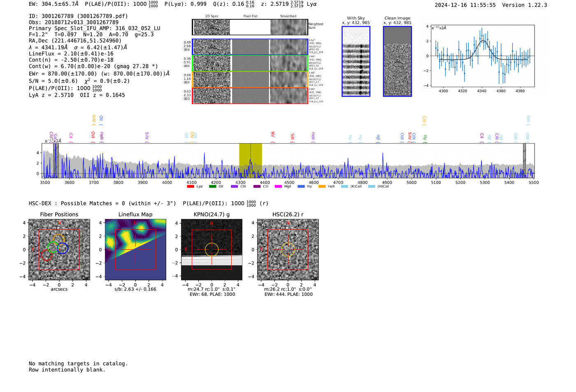576x392 pixels.
Task: Click the red OVI line label
Action: 93,137
